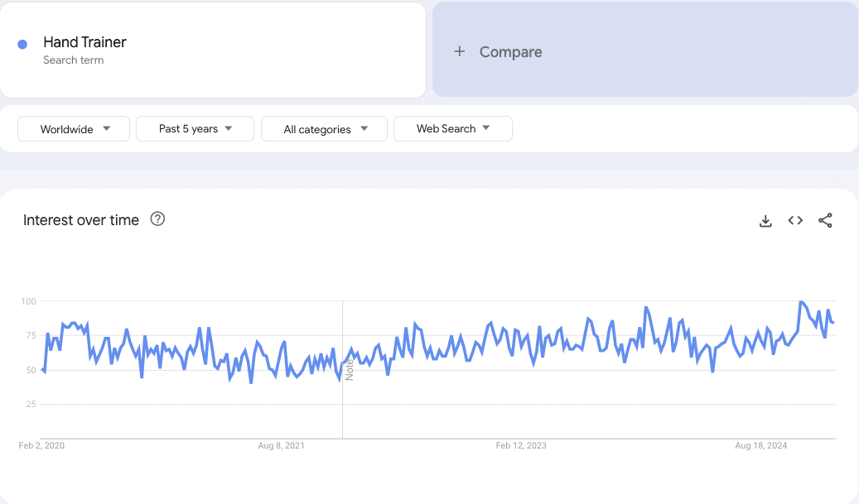
Task: Open help for Interest over time
Action: tap(157, 218)
